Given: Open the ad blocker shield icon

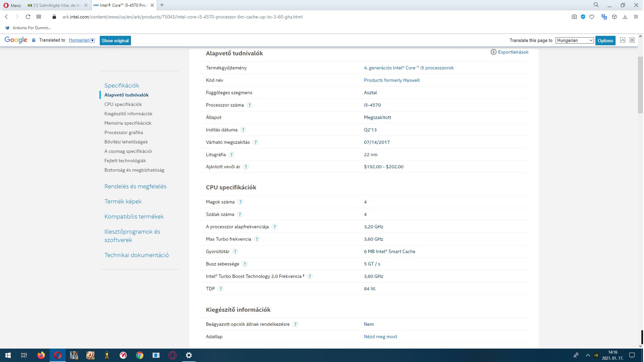Looking at the screenshot, I should [x=583, y=17].
